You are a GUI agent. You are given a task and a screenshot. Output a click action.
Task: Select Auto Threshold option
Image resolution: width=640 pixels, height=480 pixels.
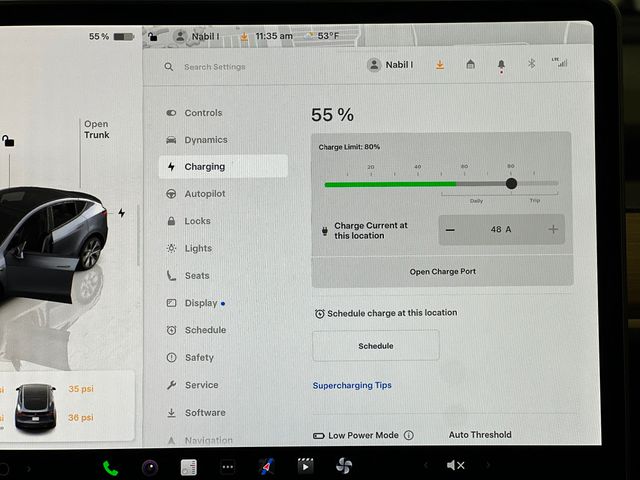(x=480, y=435)
